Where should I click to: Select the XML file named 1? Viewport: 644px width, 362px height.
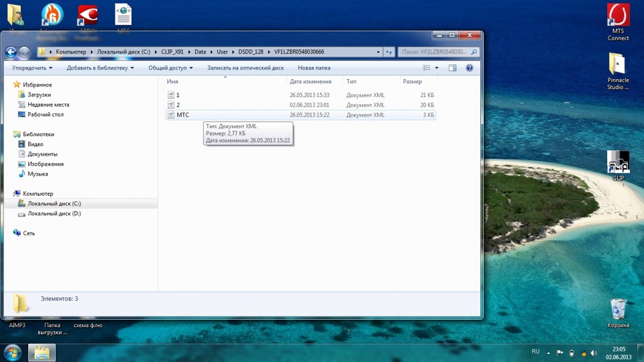301,95
